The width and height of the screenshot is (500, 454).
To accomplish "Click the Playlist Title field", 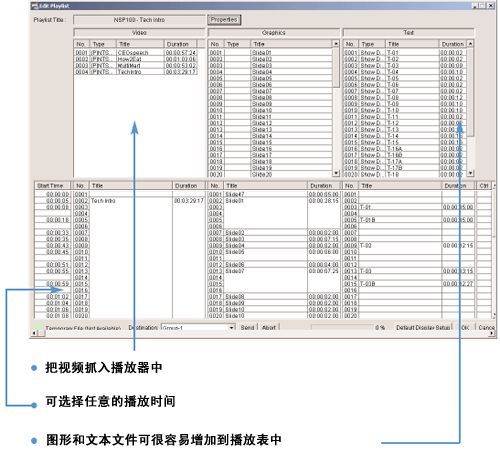I will coord(139,20).
